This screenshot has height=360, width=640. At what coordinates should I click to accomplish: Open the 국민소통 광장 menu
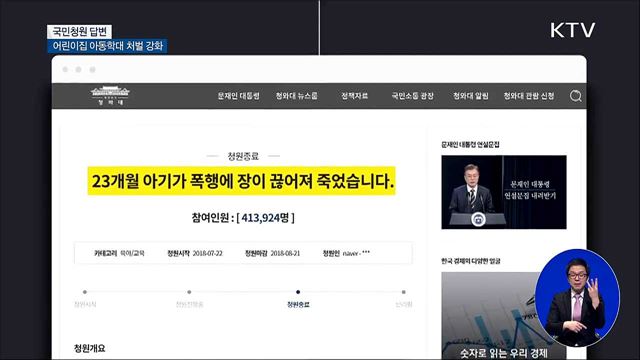412,96
